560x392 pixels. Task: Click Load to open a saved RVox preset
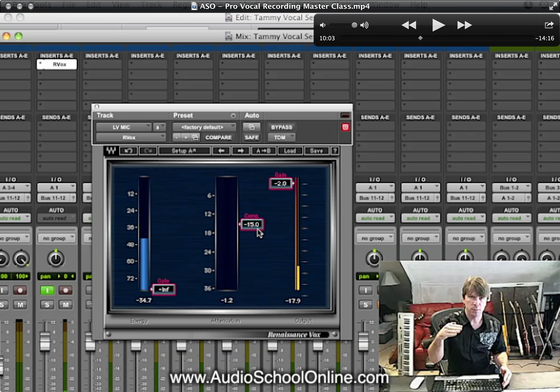[x=290, y=151]
